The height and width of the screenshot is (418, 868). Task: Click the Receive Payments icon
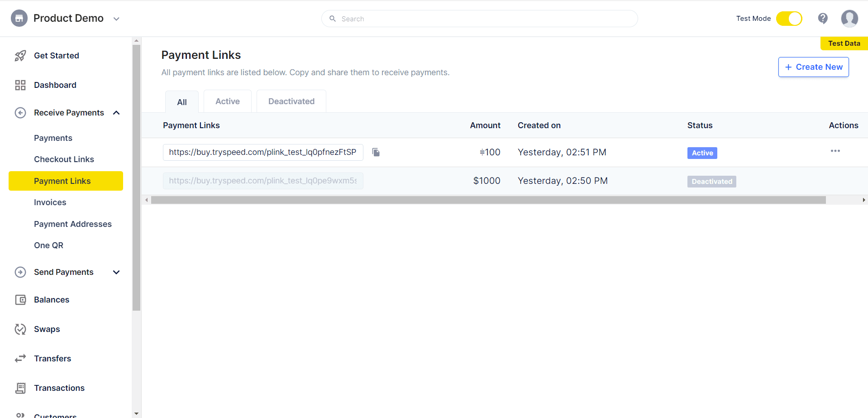[20, 113]
